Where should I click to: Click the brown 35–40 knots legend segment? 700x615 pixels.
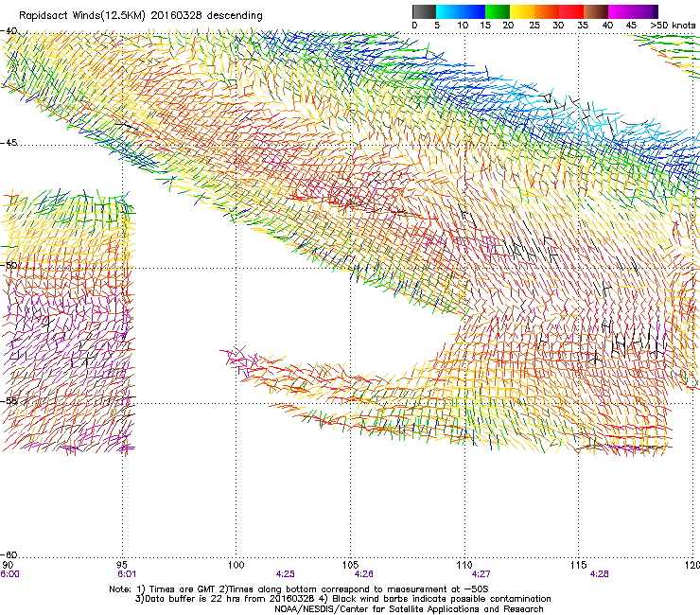(596, 11)
